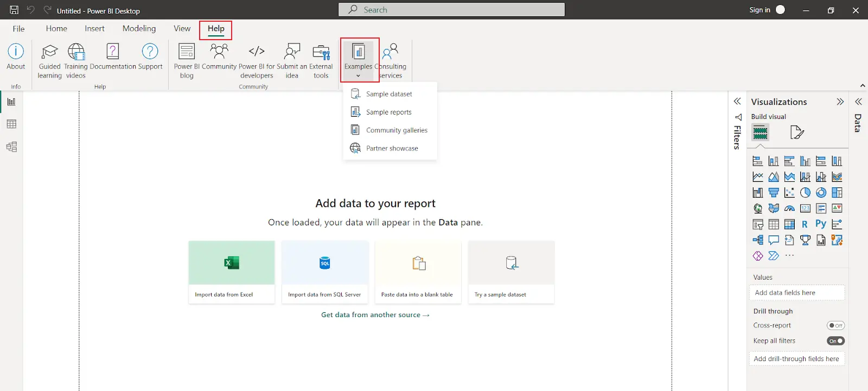Click the Sign in button
The height and width of the screenshot is (391, 868).
767,10
